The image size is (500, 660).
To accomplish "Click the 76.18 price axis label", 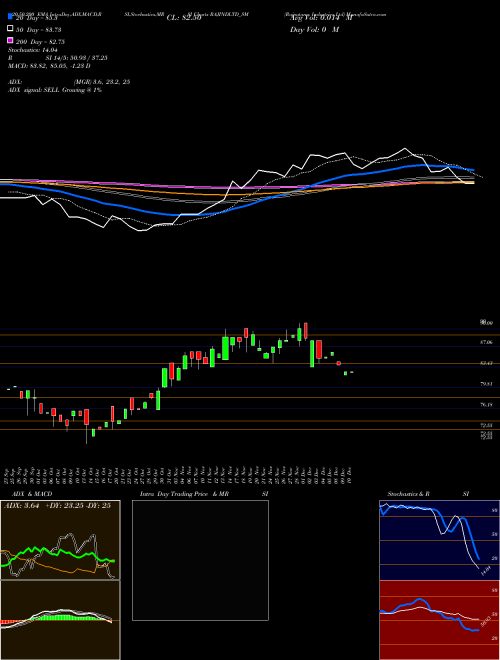I will click(486, 405).
